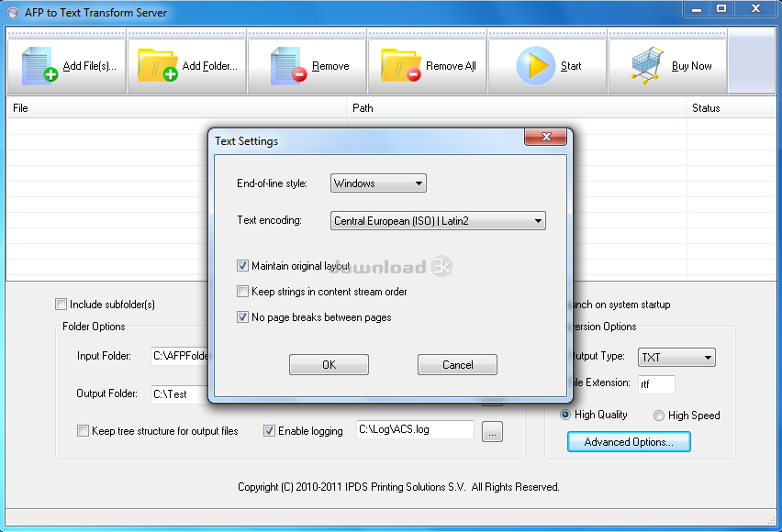Click the 'Text encoding:' label
Viewport: 782px width, 532px height.
tap(269, 220)
